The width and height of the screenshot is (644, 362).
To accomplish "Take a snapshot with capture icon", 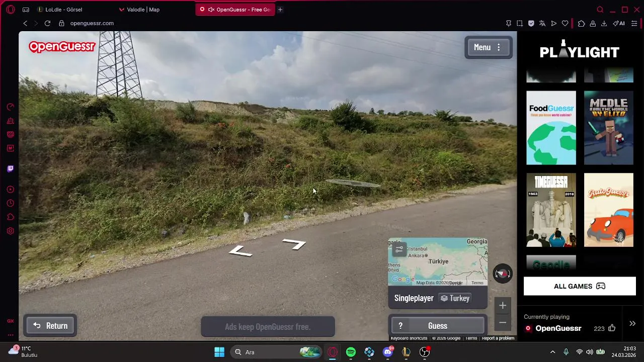I will click(x=520, y=23).
